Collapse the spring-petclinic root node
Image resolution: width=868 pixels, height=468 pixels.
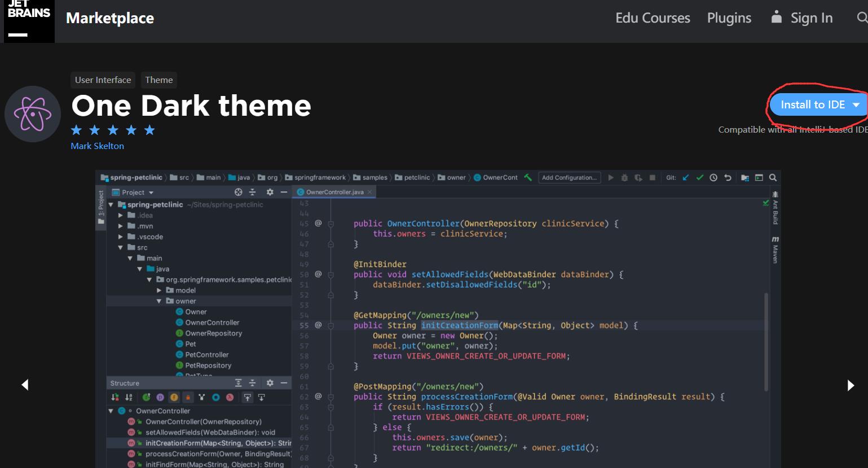111,204
